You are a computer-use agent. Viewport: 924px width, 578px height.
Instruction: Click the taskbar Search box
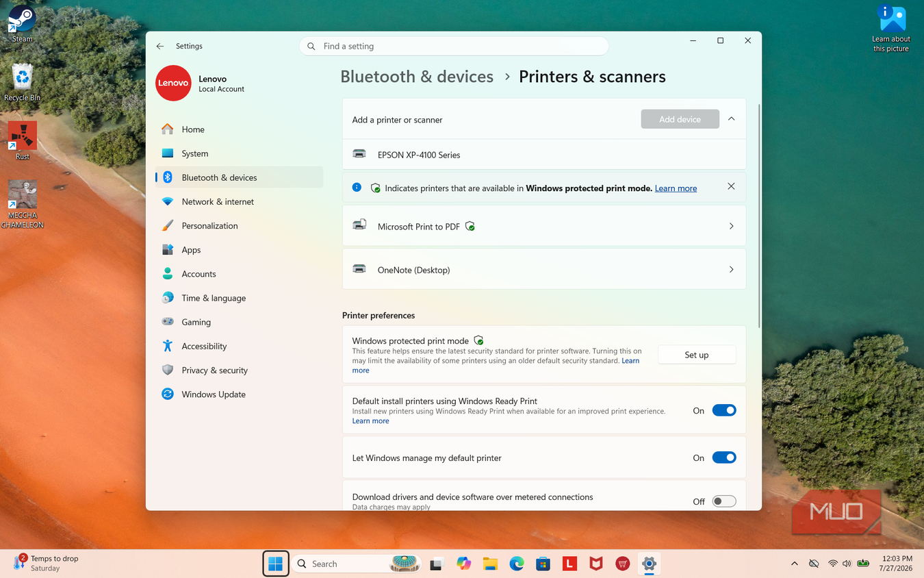pos(356,564)
